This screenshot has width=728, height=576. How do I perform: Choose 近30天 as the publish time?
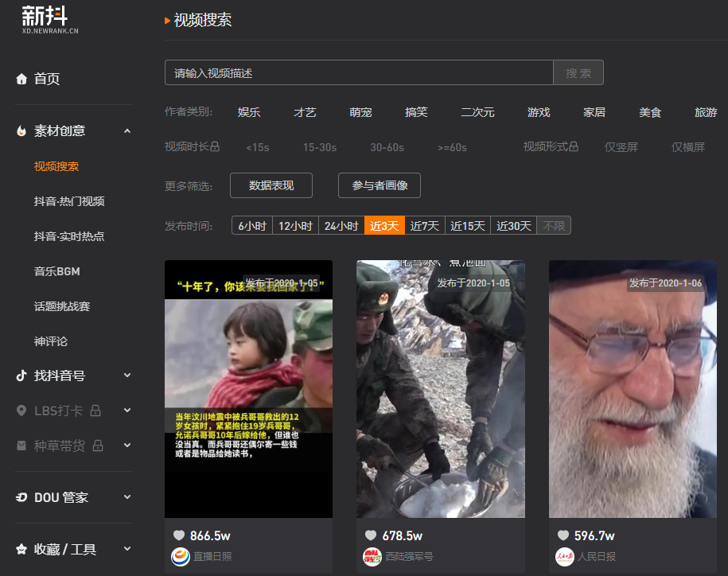(513, 225)
